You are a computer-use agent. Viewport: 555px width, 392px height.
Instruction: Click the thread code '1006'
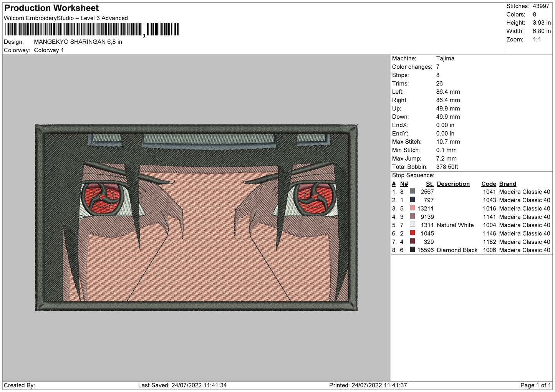click(x=489, y=250)
